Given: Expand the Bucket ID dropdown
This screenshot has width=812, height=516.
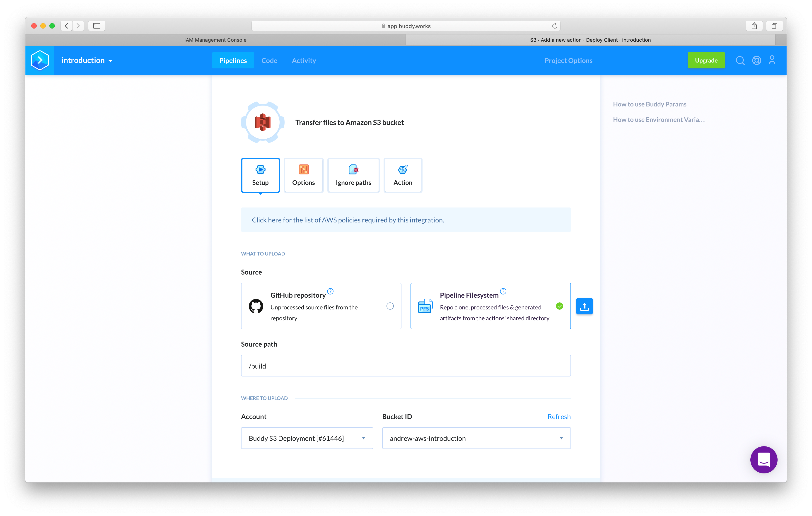Looking at the screenshot, I should pos(476,438).
